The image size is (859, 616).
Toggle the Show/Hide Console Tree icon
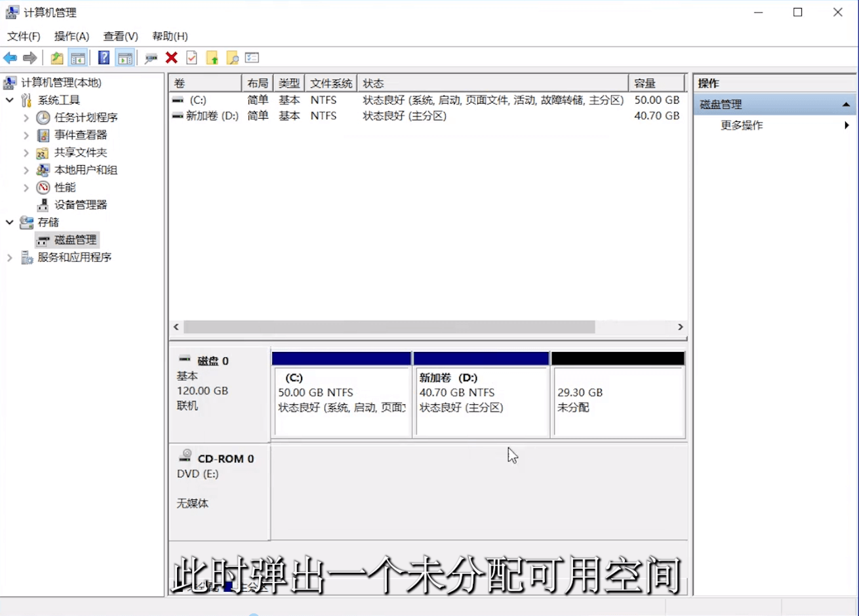click(78, 58)
